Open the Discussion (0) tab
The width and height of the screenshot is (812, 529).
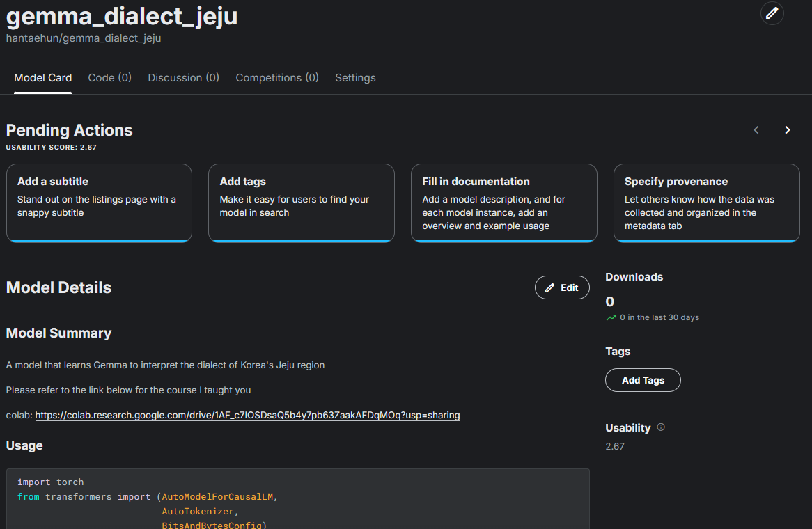[183, 78]
